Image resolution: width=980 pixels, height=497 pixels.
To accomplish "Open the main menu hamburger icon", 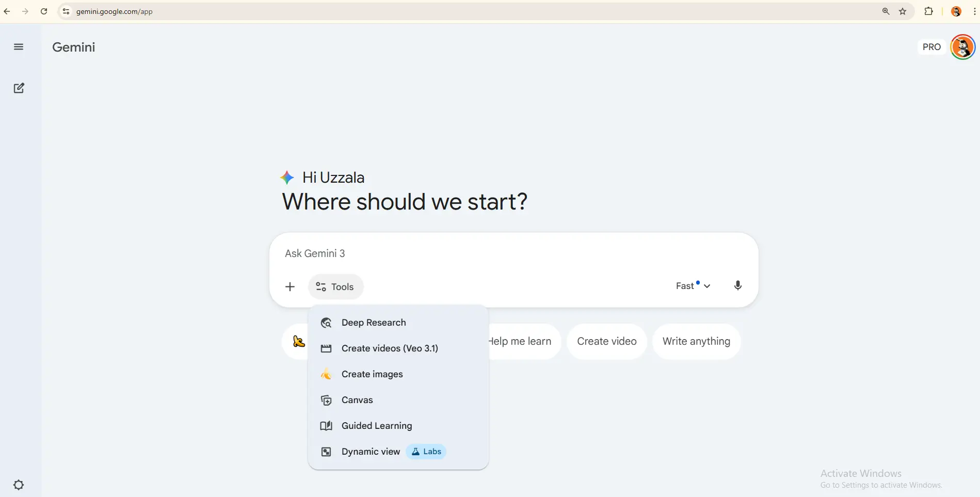I will tap(19, 47).
